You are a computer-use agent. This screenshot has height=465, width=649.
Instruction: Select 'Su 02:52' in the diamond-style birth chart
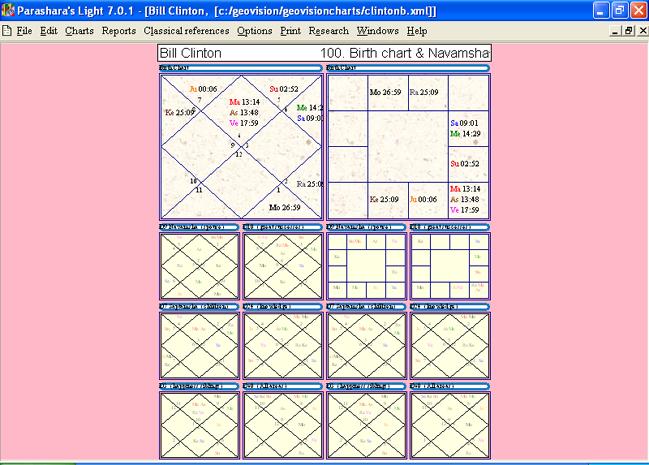click(x=284, y=89)
